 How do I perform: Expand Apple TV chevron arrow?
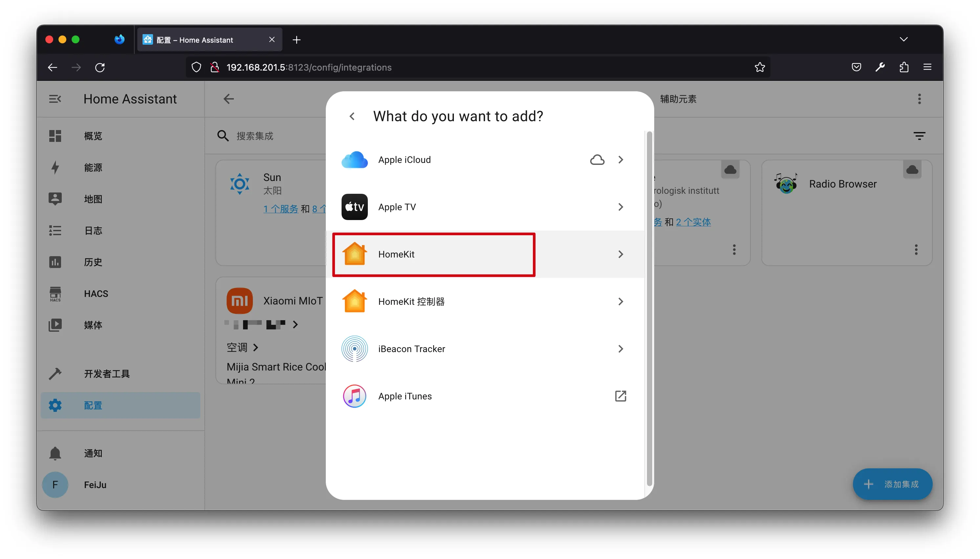(620, 207)
